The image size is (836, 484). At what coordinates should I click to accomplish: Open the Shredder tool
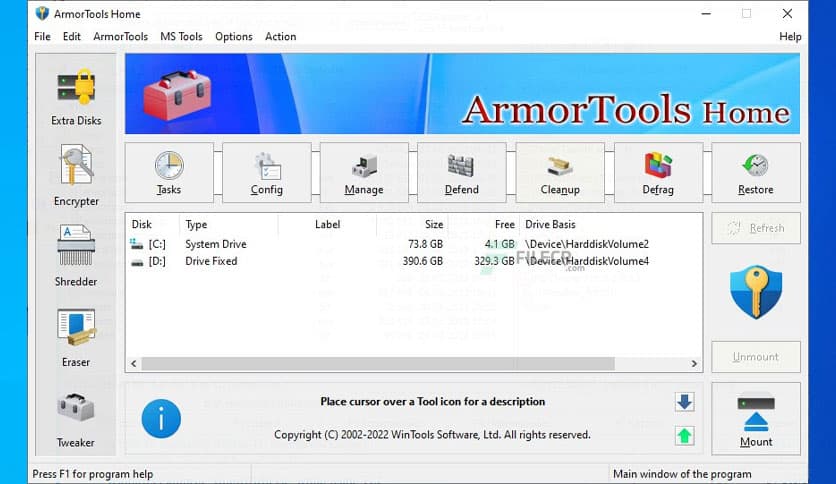[76, 256]
